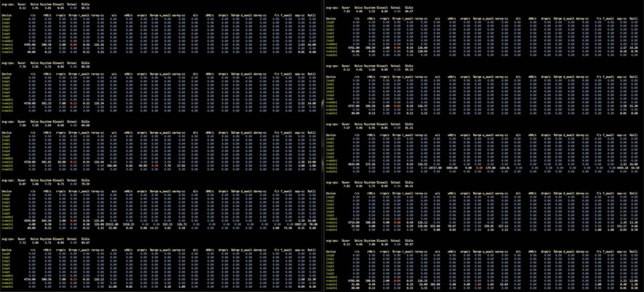Click the 3003.00 wMB/s value
This screenshot has height=292, width=644.
click(451, 168)
